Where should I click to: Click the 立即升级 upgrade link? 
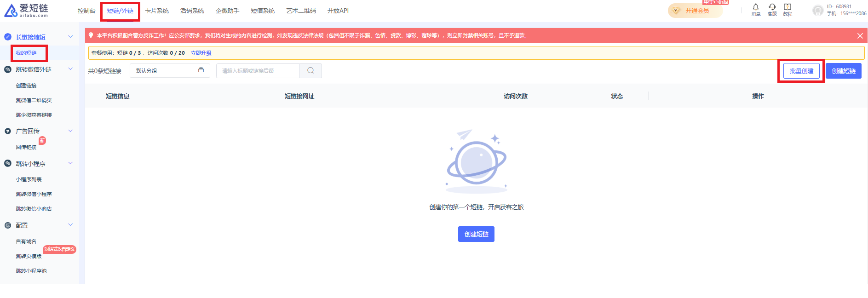pyautogui.click(x=201, y=53)
